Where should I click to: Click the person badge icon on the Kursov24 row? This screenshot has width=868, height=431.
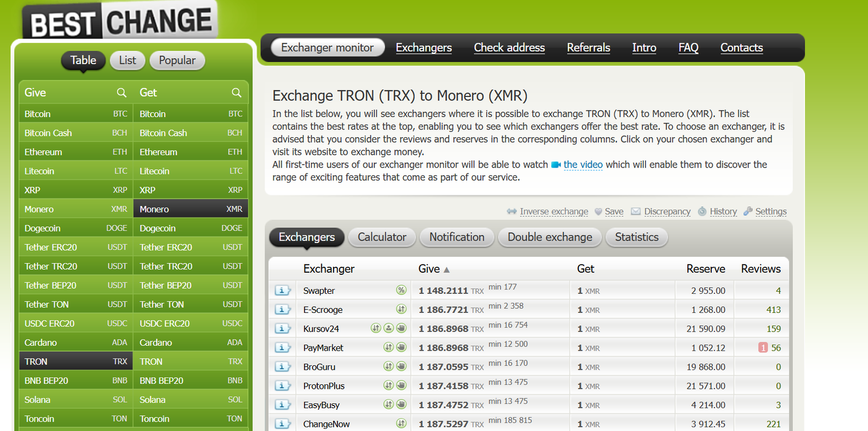click(x=388, y=328)
